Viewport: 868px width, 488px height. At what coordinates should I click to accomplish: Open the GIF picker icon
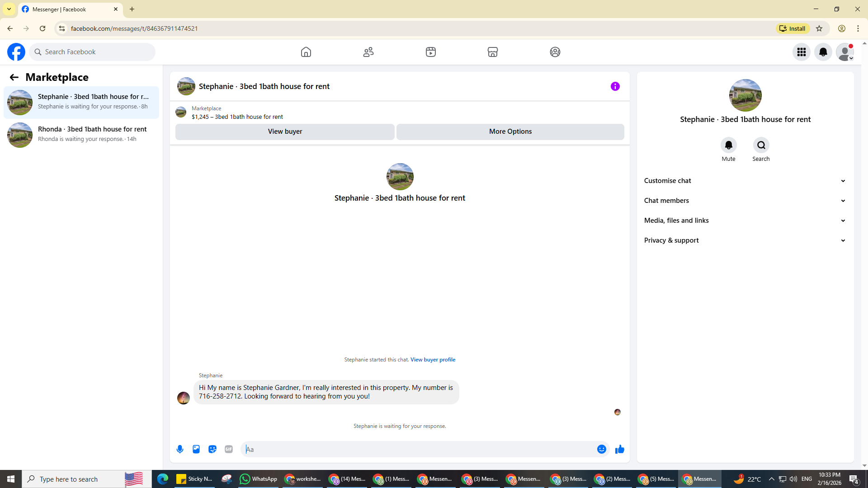click(x=229, y=449)
